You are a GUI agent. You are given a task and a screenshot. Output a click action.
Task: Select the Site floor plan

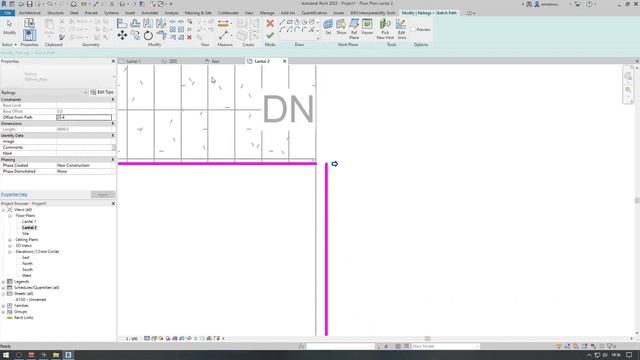click(25, 234)
